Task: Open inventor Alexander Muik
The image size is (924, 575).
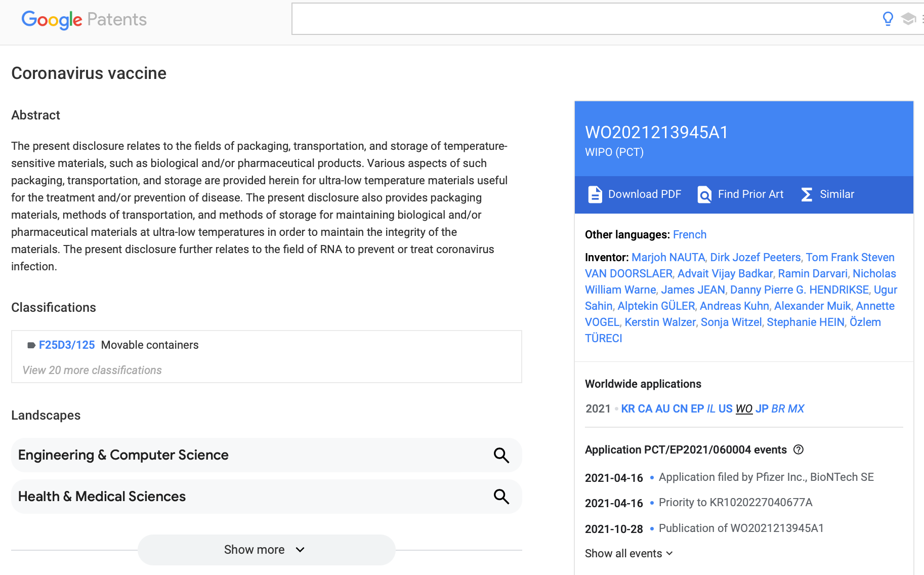Action: [x=813, y=306]
